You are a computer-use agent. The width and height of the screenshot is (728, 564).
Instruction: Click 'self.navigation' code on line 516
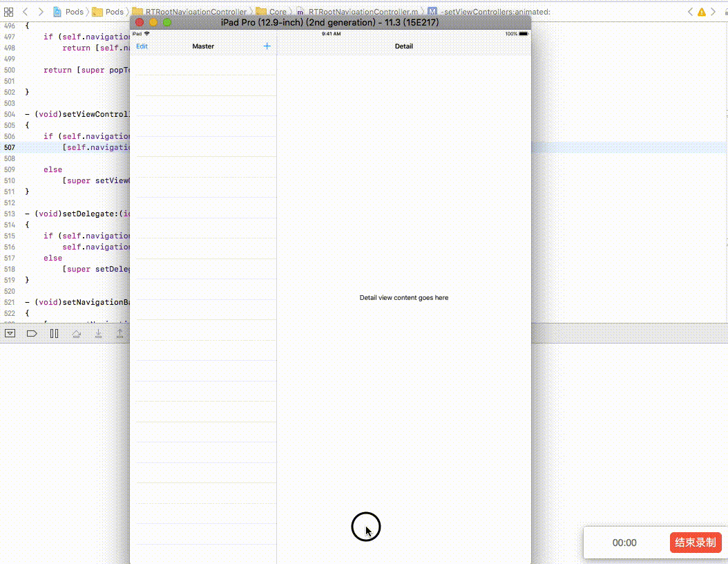(96, 247)
